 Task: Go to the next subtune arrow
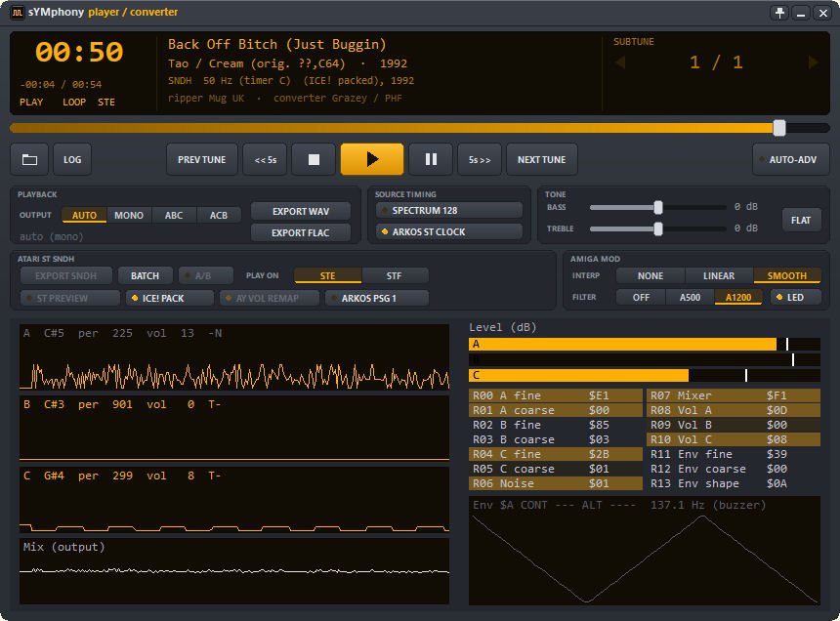click(x=814, y=62)
